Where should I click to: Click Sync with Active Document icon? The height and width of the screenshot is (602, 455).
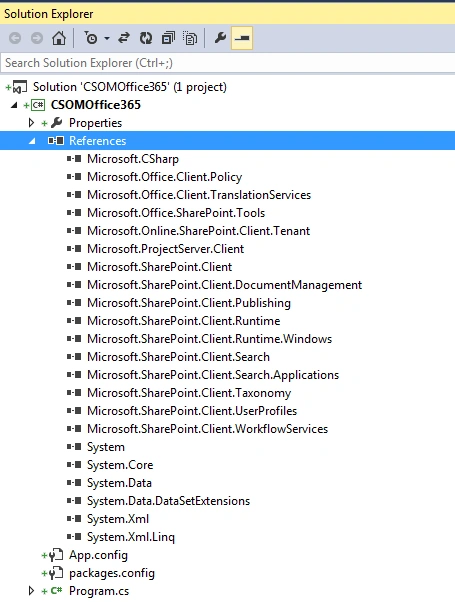124,38
